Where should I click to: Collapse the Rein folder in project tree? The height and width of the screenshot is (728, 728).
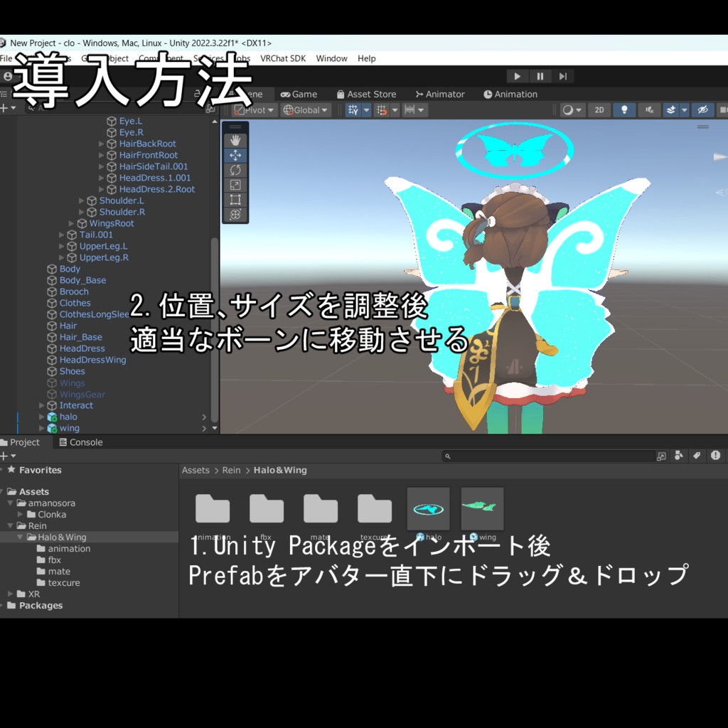click(10, 525)
